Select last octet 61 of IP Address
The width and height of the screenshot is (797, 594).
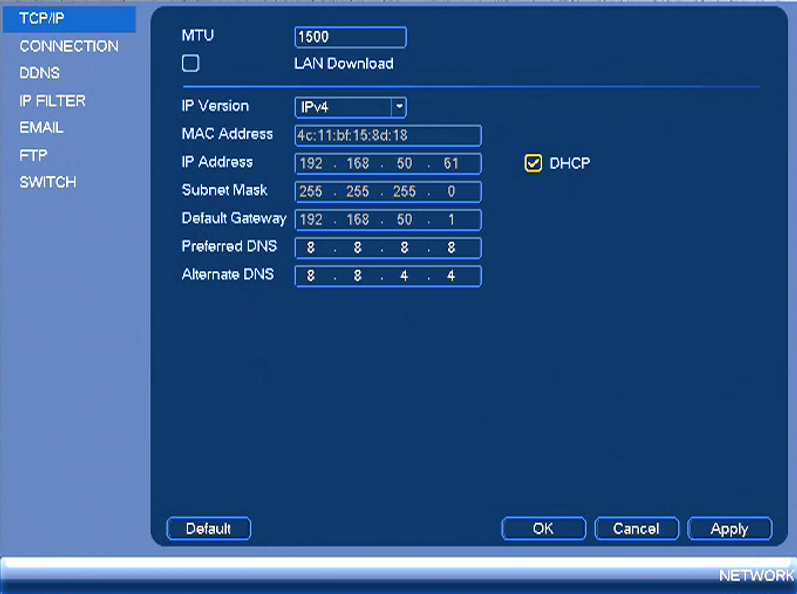(451, 164)
